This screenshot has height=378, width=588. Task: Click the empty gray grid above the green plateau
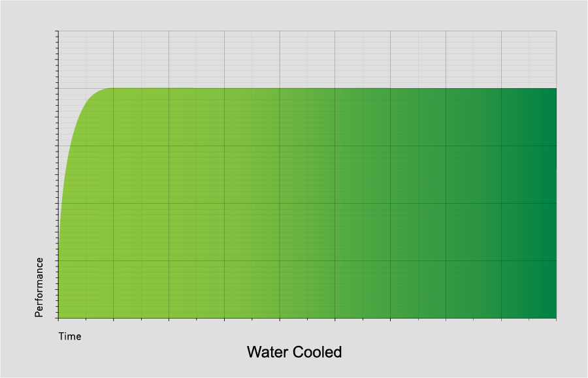pyautogui.click(x=308, y=59)
